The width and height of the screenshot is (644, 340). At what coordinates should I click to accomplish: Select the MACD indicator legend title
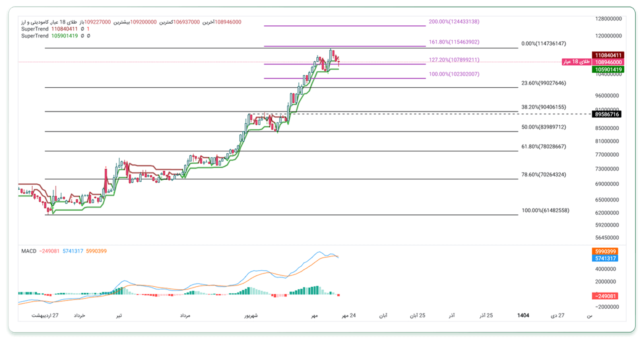pyautogui.click(x=29, y=251)
